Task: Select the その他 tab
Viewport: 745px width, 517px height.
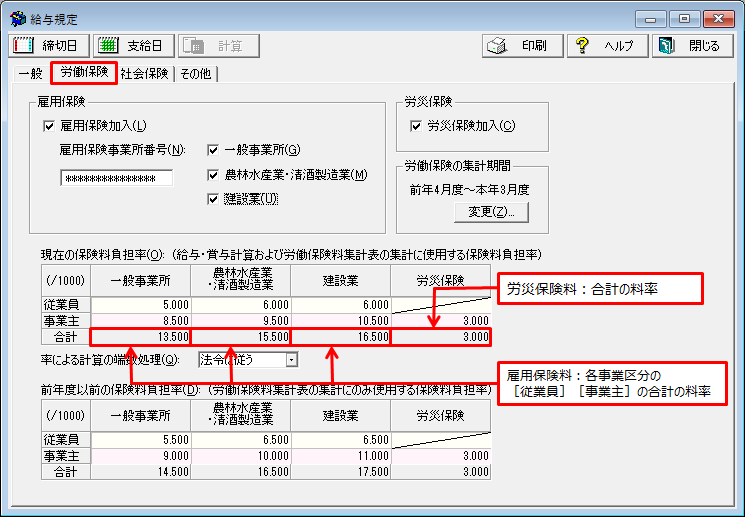Action: 197,74
